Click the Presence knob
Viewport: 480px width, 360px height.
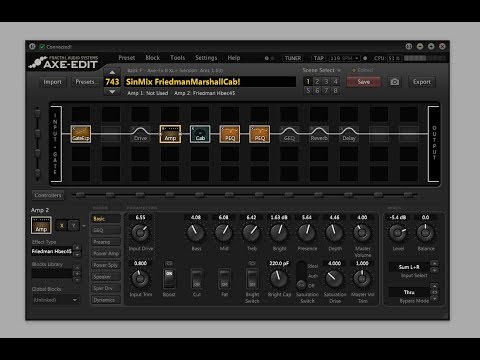[x=307, y=233]
